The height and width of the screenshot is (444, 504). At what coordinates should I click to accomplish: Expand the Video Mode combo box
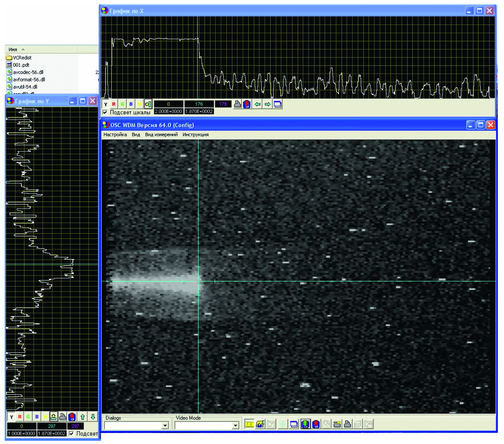click(236, 425)
